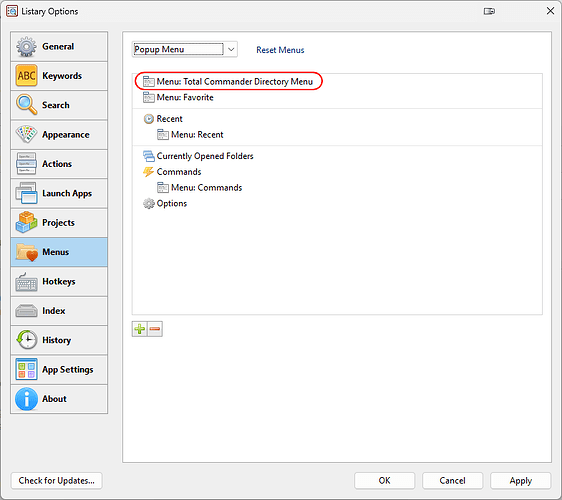The width and height of the screenshot is (562, 500).
Task: Select the Menu: Recent row
Action: click(x=337, y=135)
